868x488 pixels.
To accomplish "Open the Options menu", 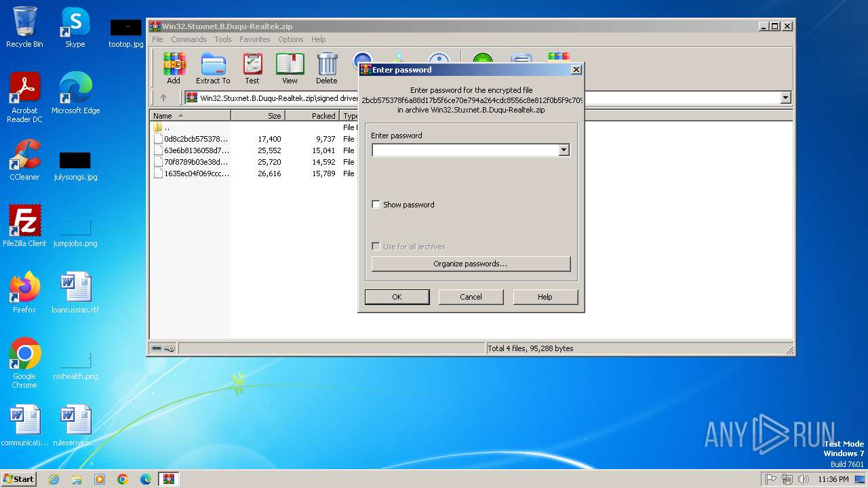I will [291, 39].
